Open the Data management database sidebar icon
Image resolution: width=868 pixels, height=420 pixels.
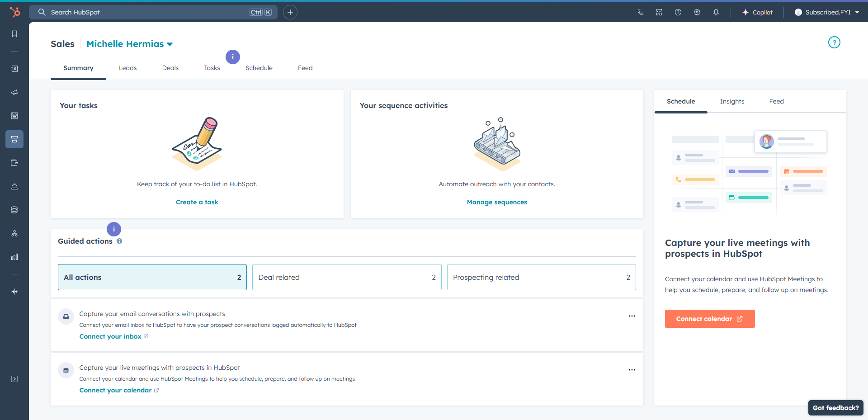14,210
